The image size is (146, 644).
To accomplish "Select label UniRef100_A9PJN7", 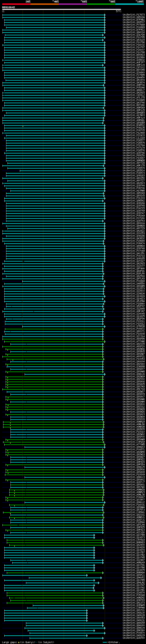I will pyautogui.click(x=134, y=311).
